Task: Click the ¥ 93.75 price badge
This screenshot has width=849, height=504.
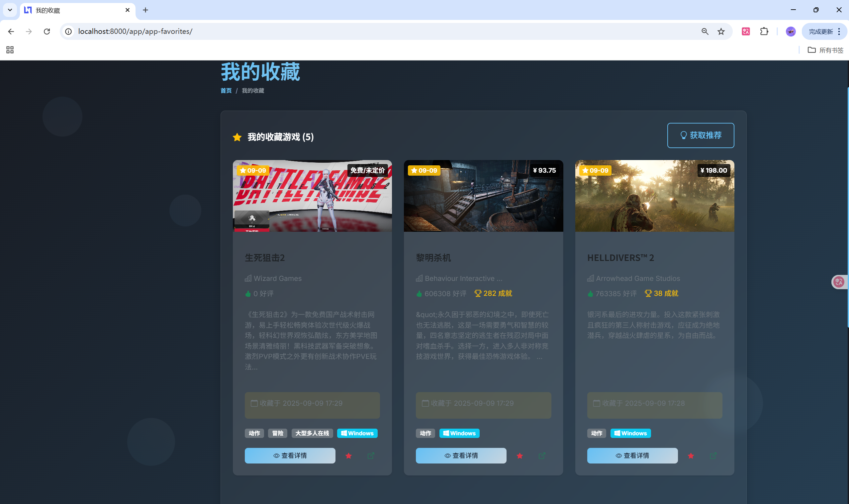Action: (x=544, y=170)
